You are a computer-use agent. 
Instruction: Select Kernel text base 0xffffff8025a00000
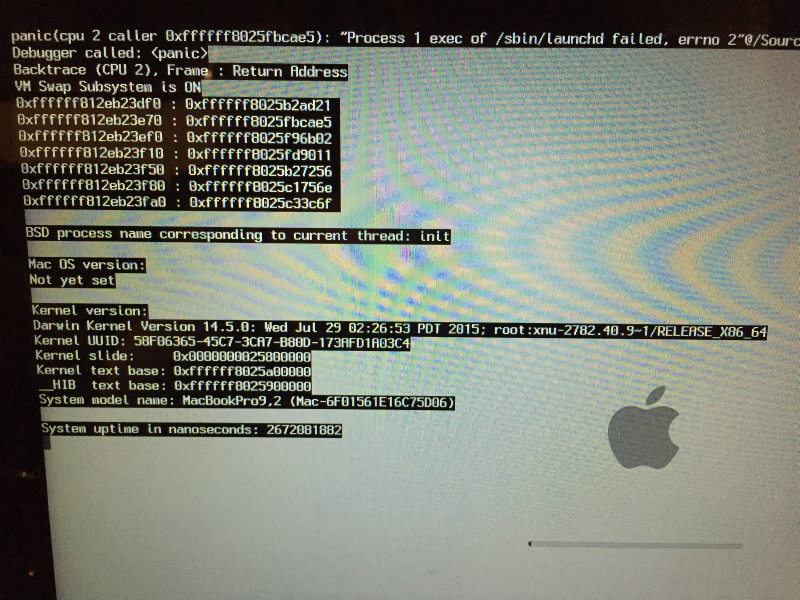242,371
